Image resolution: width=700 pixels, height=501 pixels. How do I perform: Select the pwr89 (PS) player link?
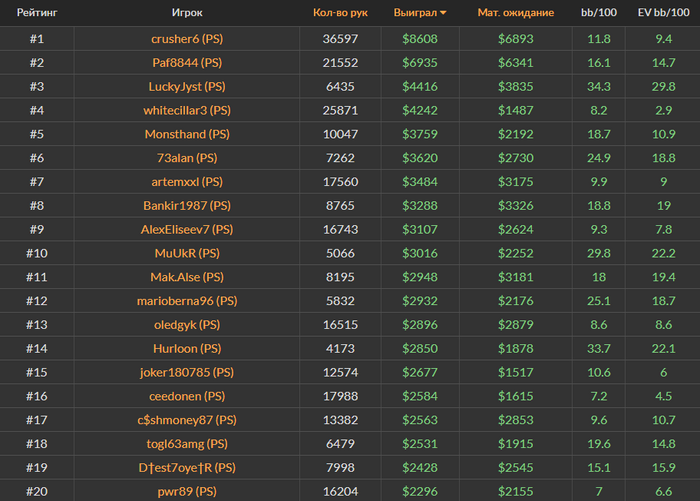tap(187, 491)
